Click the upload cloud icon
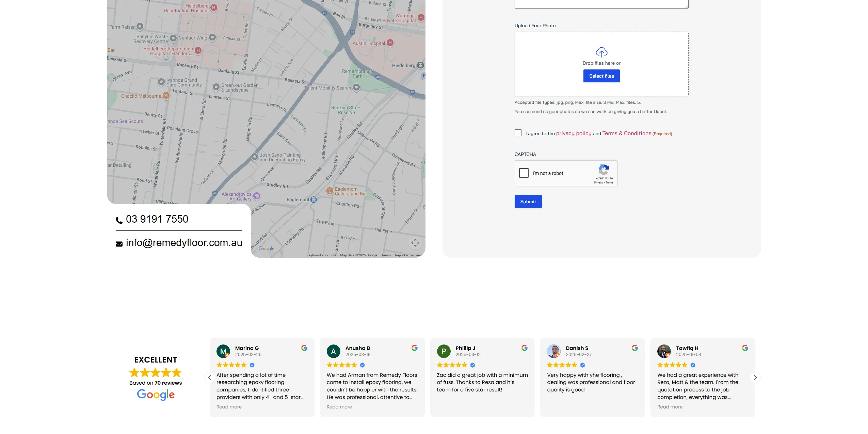 [601, 52]
